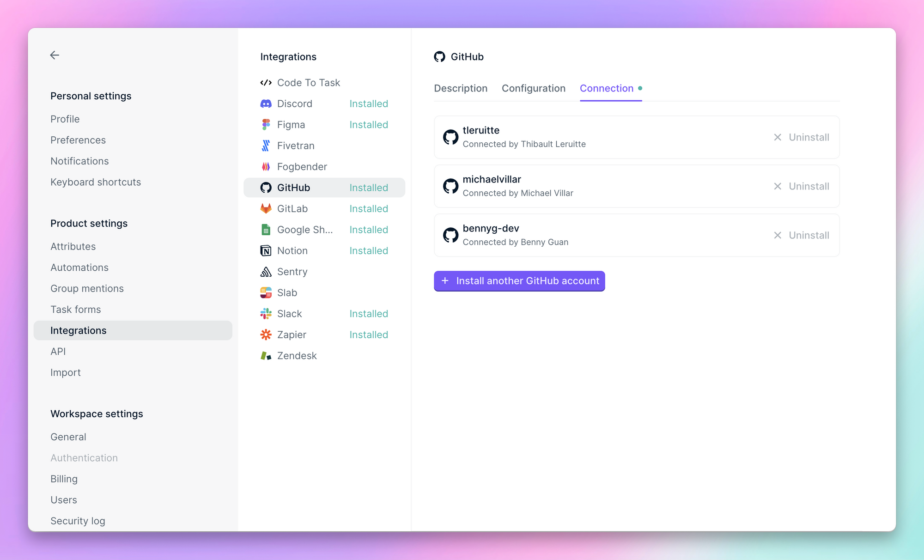This screenshot has height=560, width=924.
Task: Uninstall the michaelvillar GitHub connection
Action: pyautogui.click(x=802, y=186)
